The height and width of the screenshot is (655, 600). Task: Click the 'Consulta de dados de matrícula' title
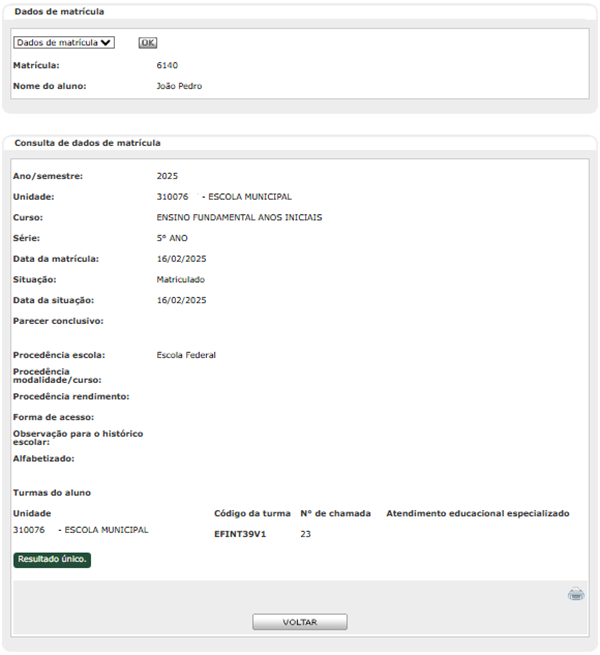(87, 143)
